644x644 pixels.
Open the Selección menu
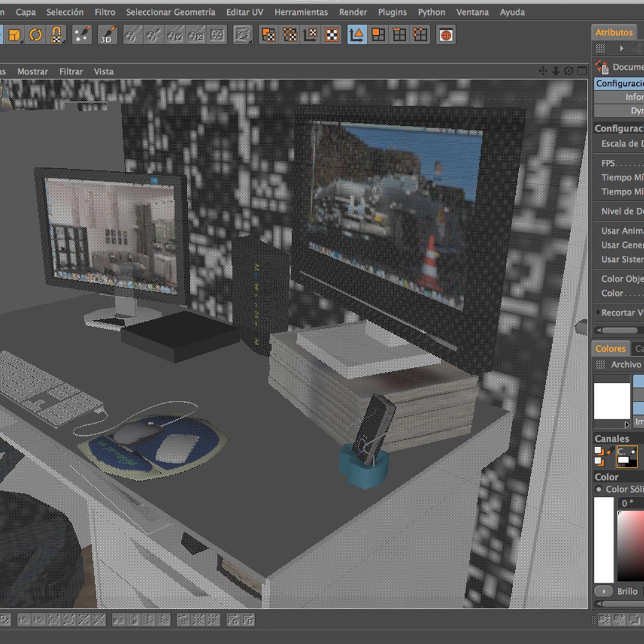(x=65, y=13)
